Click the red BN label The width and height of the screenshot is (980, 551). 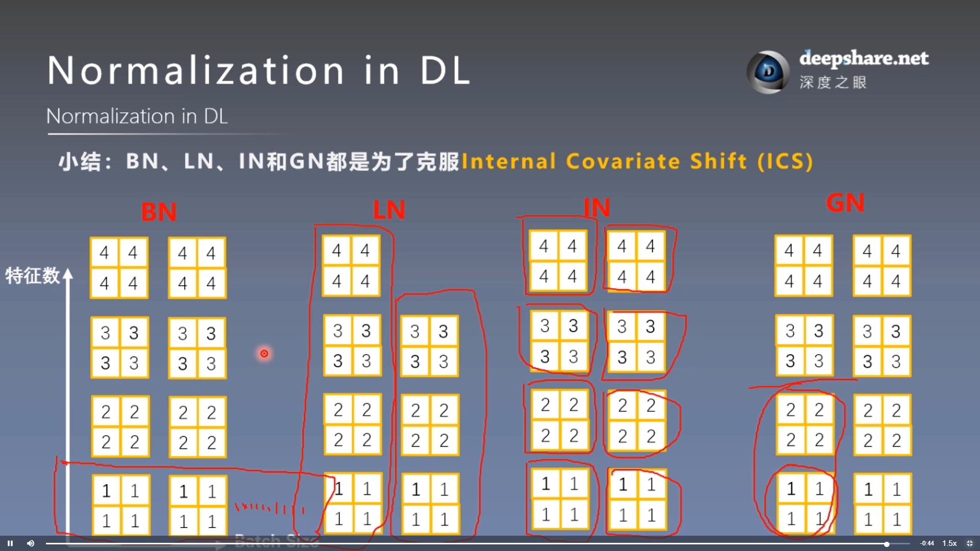point(159,212)
